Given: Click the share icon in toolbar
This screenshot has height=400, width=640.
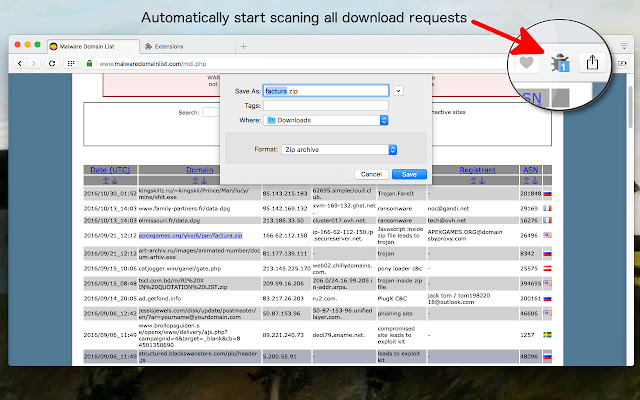Looking at the screenshot, I should pyautogui.click(x=593, y=60).
